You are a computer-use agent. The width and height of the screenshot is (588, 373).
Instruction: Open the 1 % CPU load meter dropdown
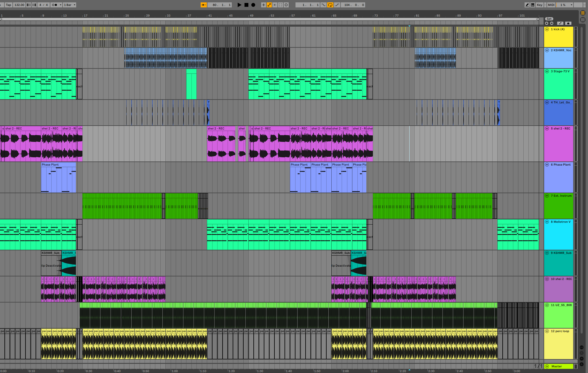[565, 5]
